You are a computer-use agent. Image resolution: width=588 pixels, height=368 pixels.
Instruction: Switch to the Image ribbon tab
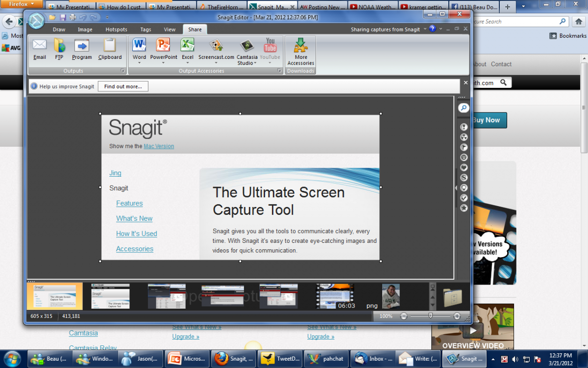[85, 29]
